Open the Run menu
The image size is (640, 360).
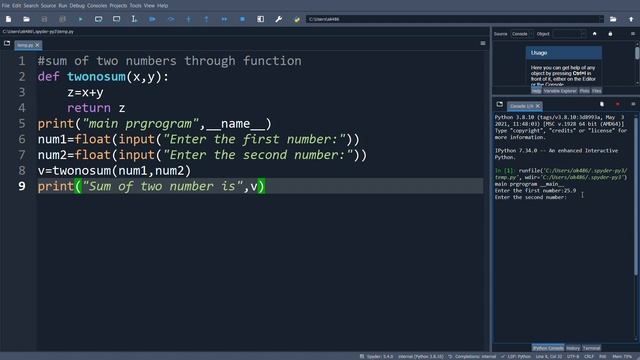62,6
